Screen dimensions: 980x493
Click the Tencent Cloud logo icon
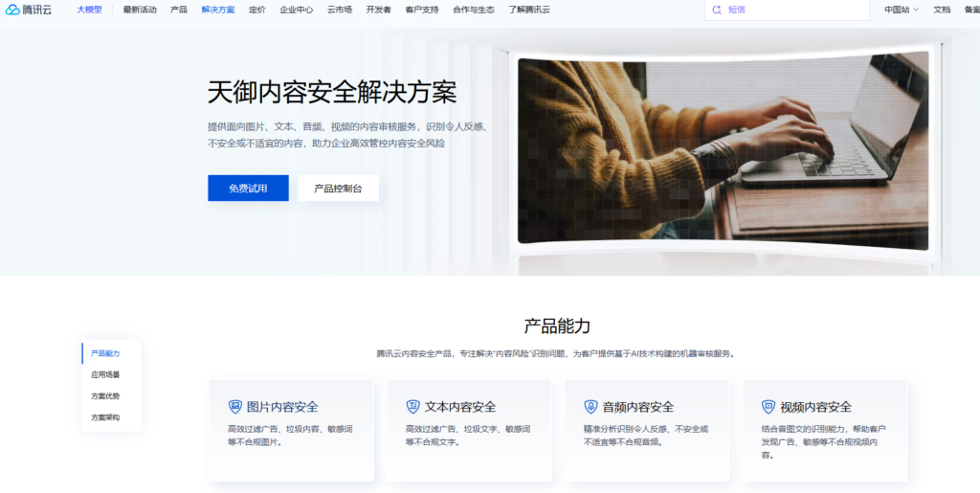[x=12, y=10]
